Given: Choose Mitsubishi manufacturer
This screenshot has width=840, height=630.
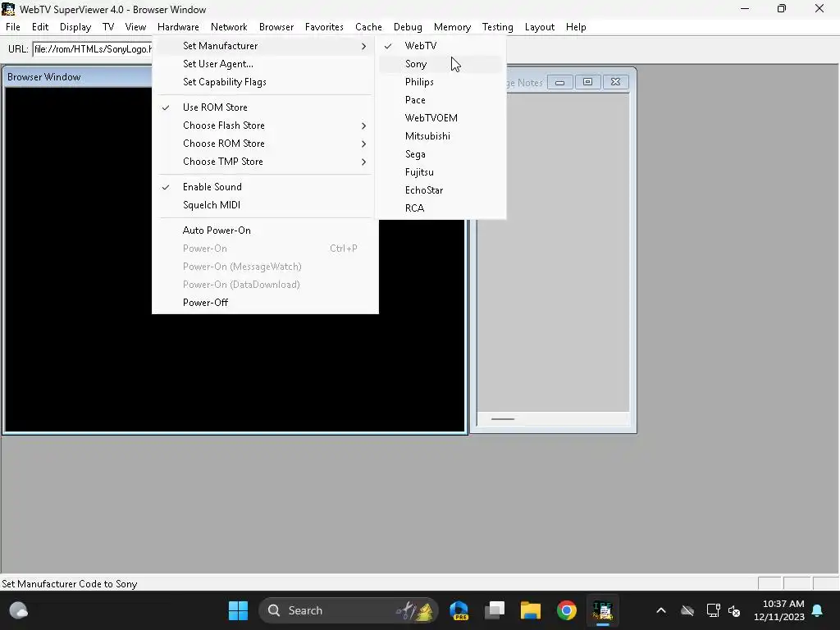Looking at the screenshot, I should pos(441,136).
